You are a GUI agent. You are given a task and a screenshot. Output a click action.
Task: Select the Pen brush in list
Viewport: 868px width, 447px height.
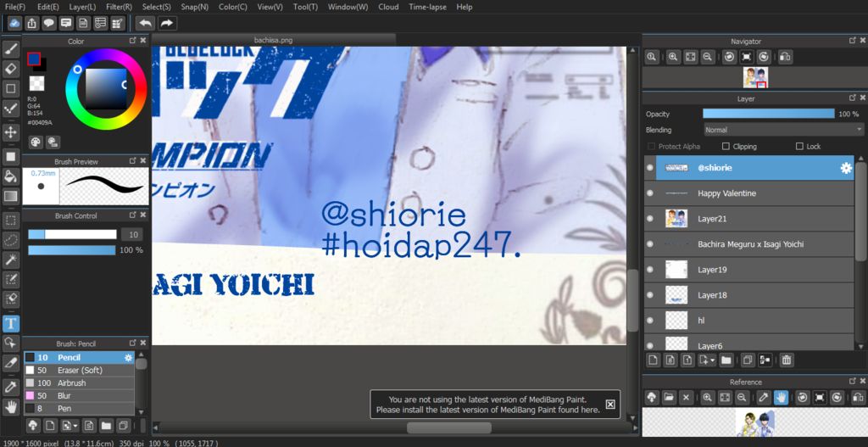79,408
